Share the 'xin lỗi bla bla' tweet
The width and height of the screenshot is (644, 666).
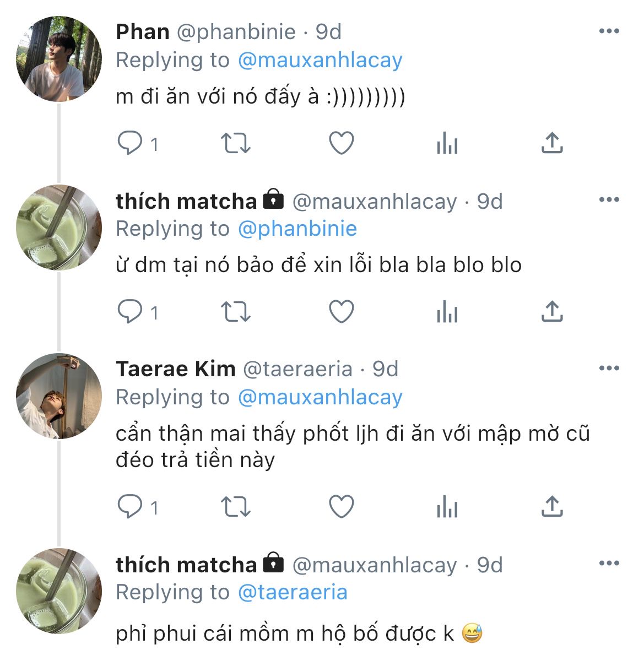(551, 312)
